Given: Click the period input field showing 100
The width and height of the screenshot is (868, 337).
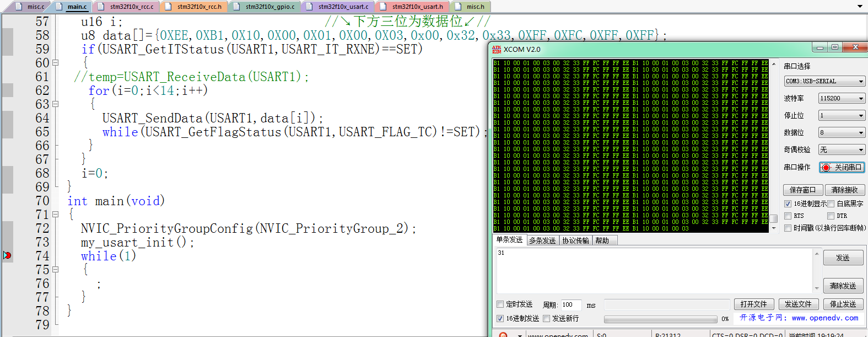Looking at the screenshot, I should click(570, 304).
